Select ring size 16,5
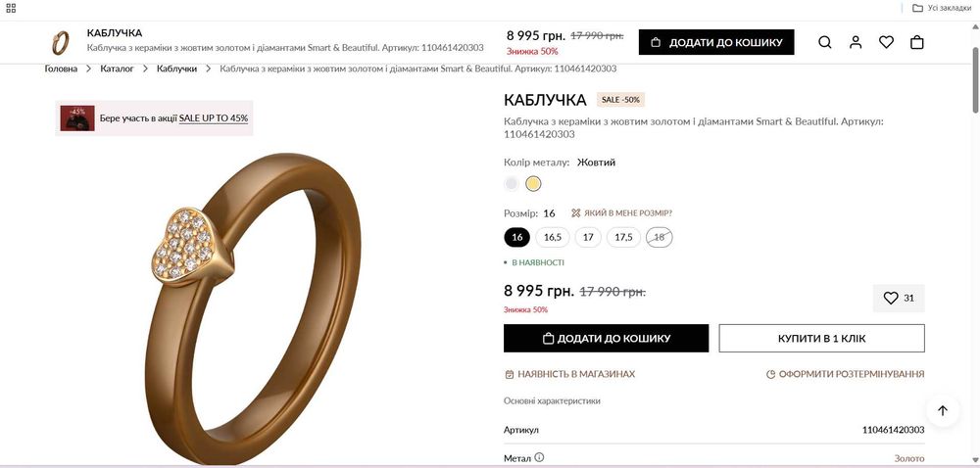 click(553, 237)
